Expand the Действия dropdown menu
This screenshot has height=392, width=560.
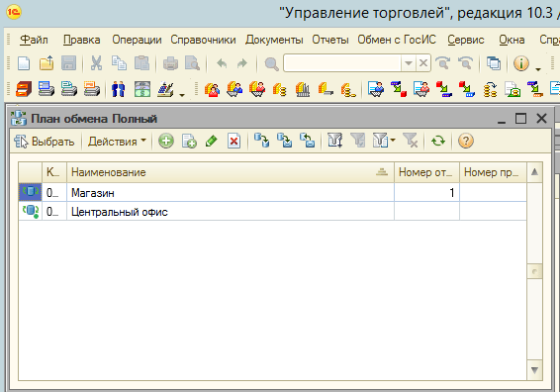[117, 142]
